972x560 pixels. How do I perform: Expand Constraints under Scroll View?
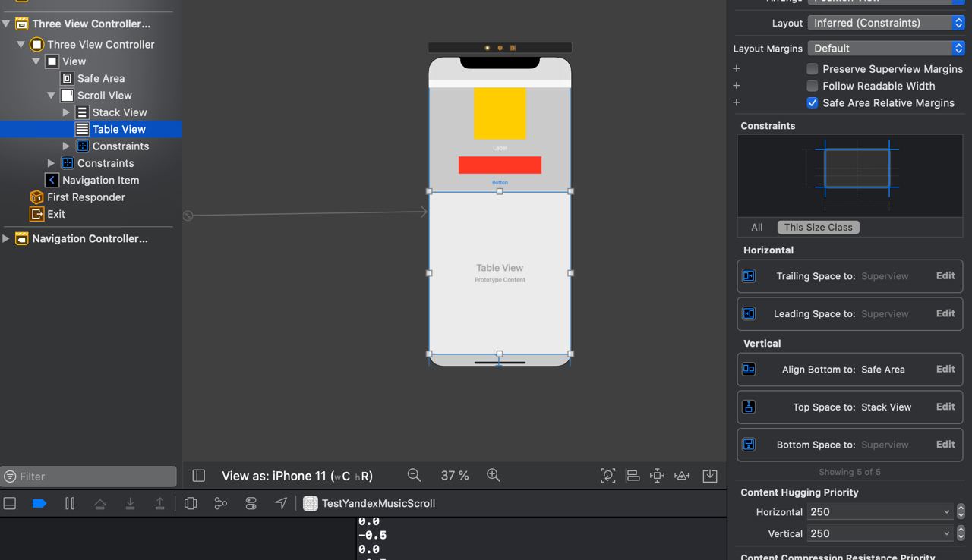67,146
